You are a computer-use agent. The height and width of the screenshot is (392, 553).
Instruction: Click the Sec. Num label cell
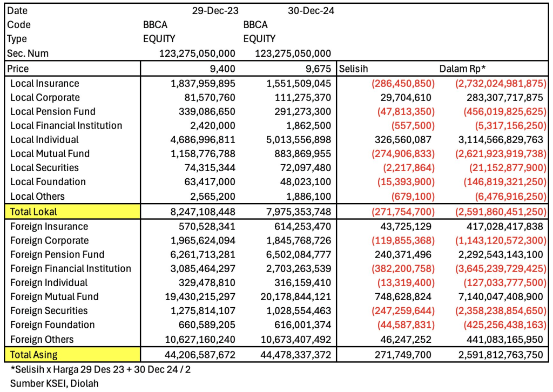coord(27,53)
